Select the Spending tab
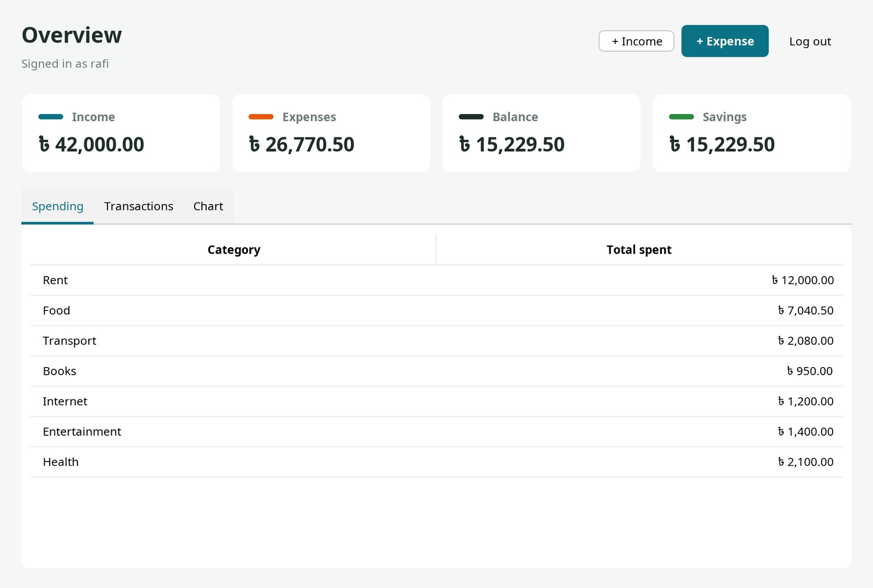 57,206
